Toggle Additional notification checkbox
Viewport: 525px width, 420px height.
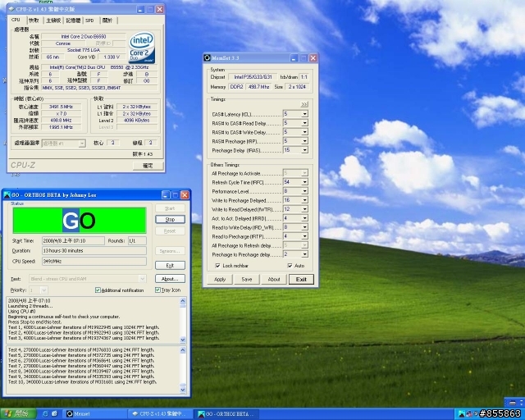click(x=98, y=290)
